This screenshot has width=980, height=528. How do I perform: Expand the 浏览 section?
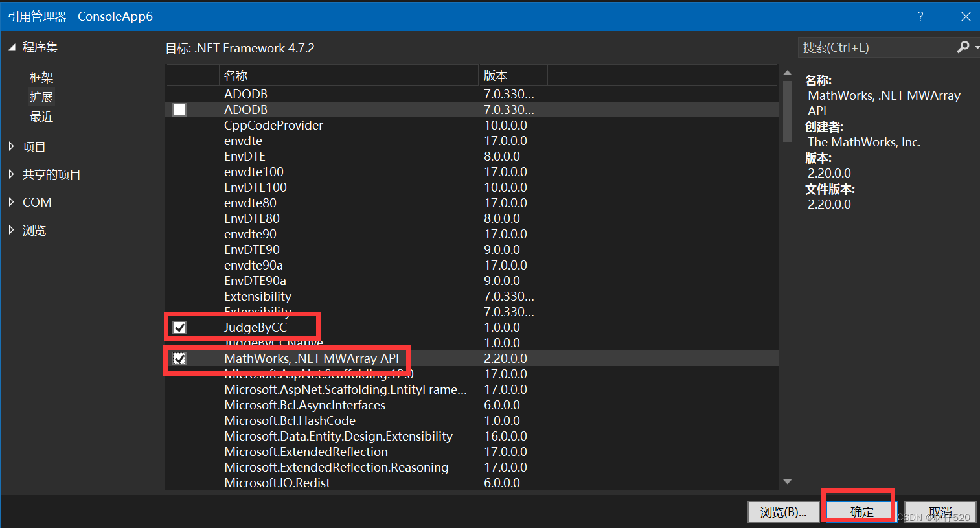click(x=13, y=229)
